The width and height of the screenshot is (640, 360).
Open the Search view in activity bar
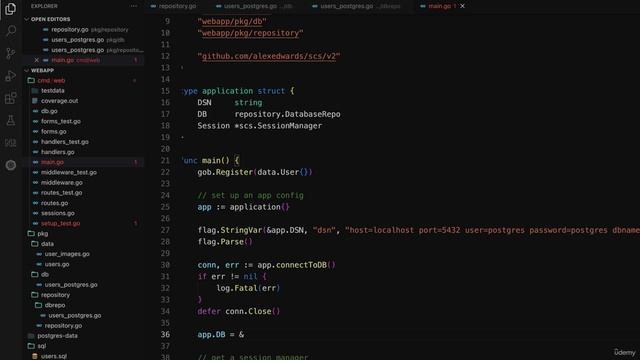coord(11,31)
